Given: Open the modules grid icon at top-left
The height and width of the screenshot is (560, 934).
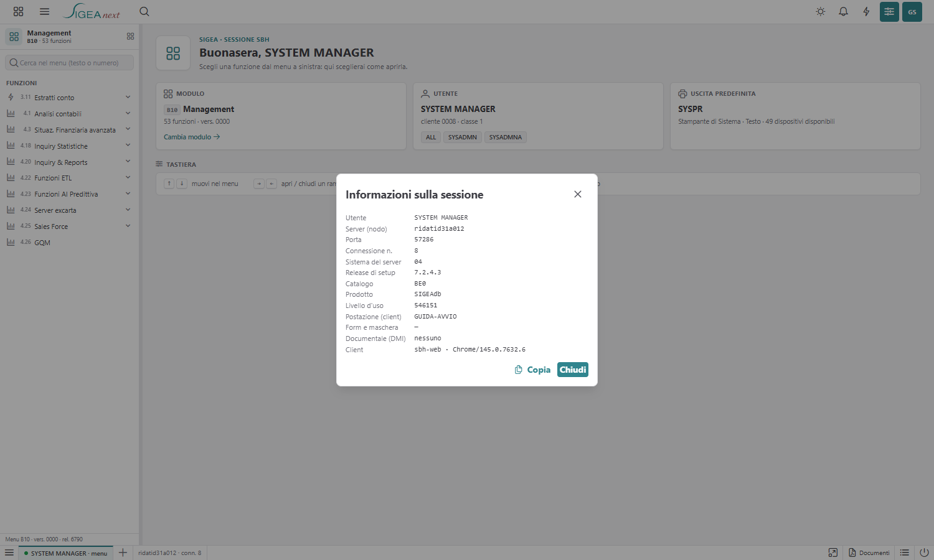Looking at the screenshot, I should pyautogui.click(x=18, y=12).
